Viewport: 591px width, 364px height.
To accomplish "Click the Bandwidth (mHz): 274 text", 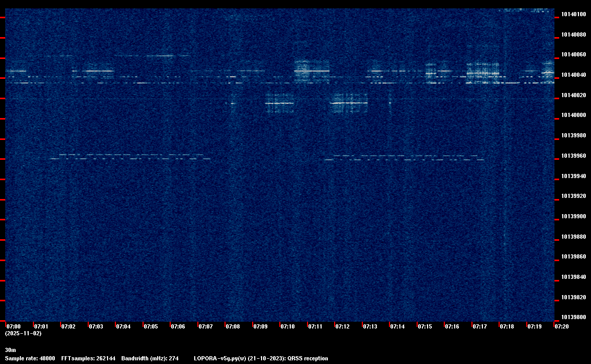I will coord(150,358).
